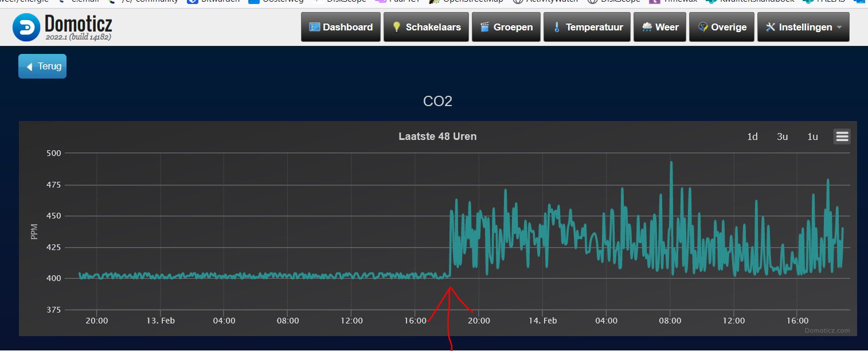The height and width of the screenshot is (351, 868).
Task: Click the Timewax bookmark icon
Action: click(x=654, y=1)
